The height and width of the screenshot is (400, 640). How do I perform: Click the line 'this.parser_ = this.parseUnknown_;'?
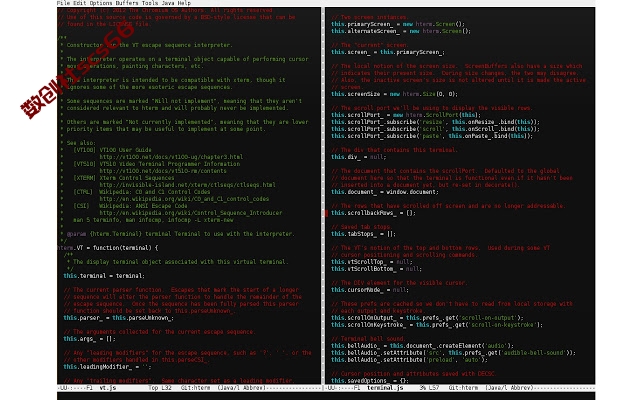(118, 318)
